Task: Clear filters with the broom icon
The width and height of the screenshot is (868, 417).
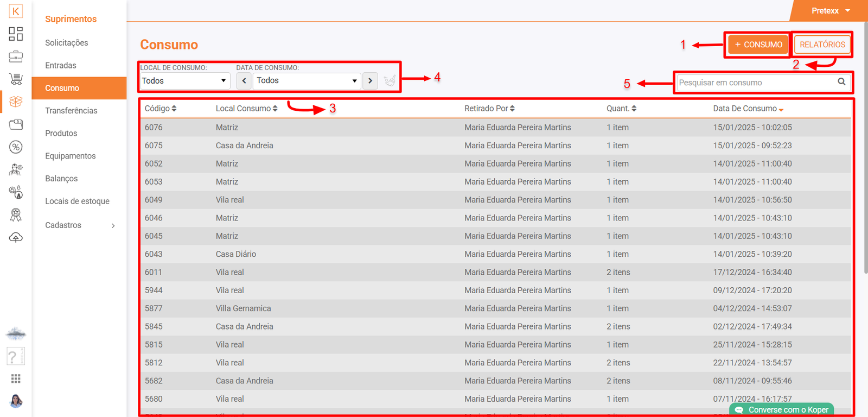Action: 390,81
